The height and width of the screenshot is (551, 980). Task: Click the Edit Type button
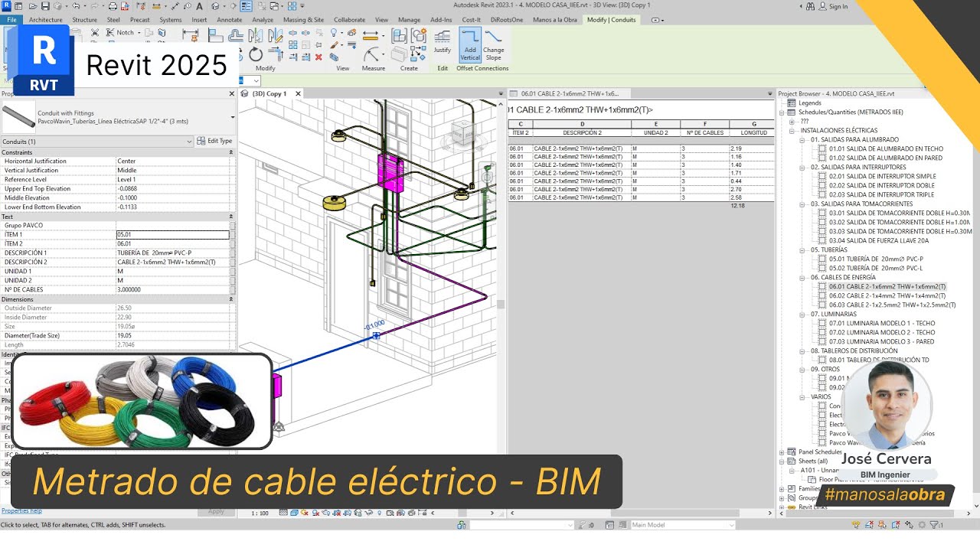click(215, 142)
